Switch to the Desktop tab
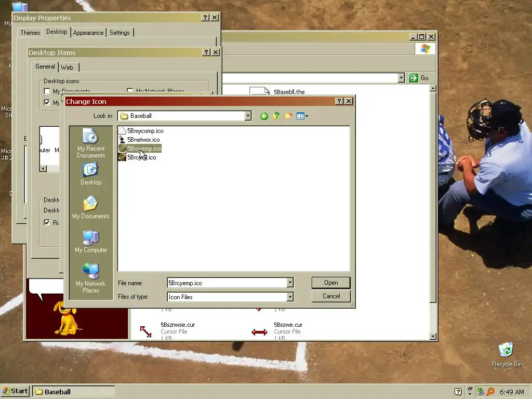The image size is (532, 399). 57,32
